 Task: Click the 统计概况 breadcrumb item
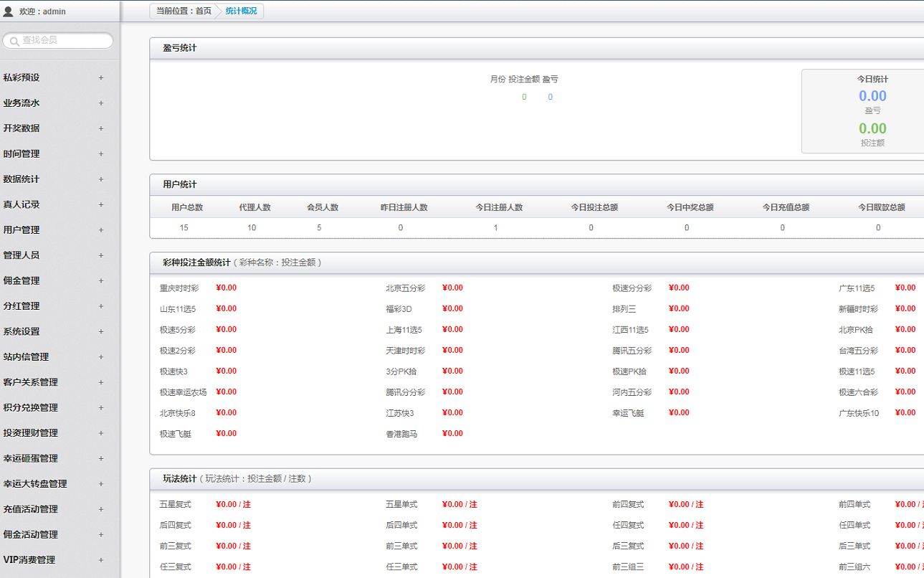[x=241, y=11]
